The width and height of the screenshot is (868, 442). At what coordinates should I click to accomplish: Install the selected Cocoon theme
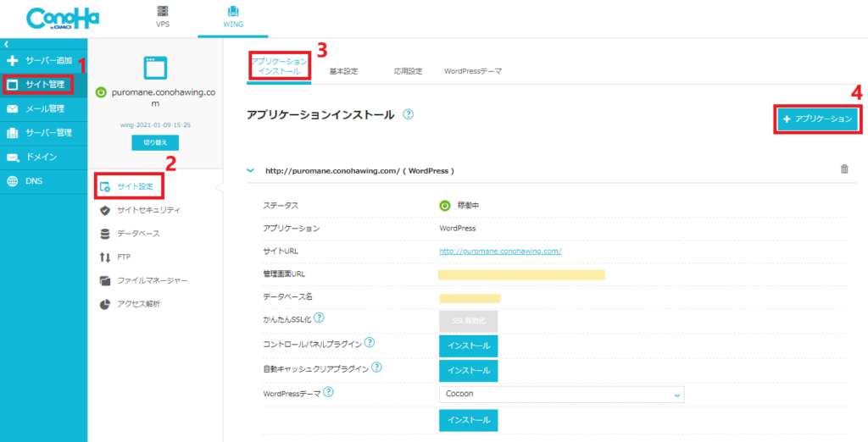(x=468, y=421)
